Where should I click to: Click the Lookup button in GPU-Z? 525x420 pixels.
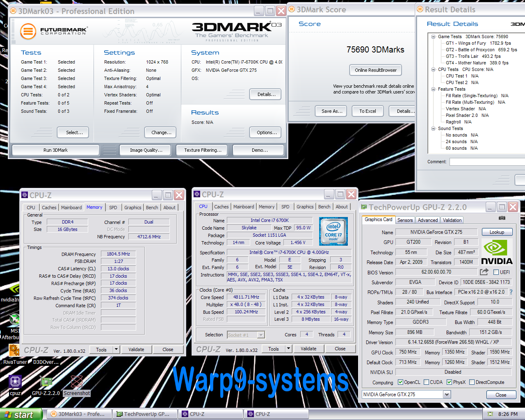click(497, 232)
